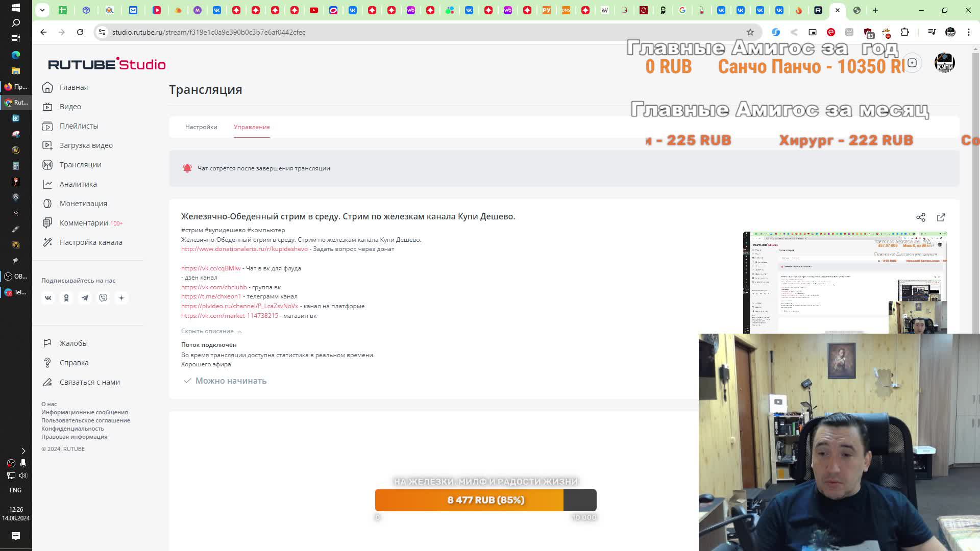Reload the page in browser
This screenshot has width=980, height=551.
click(x=80, y=32)
